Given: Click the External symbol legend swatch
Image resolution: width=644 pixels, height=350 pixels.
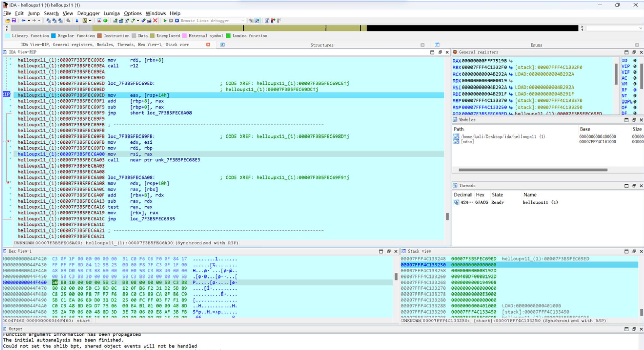Looking at the screenshot, I should click(184, 36).
